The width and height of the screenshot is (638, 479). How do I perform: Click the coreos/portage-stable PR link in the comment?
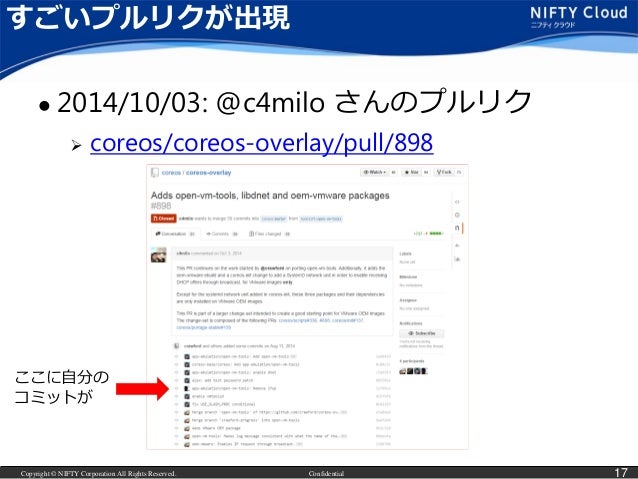[203, 328]
